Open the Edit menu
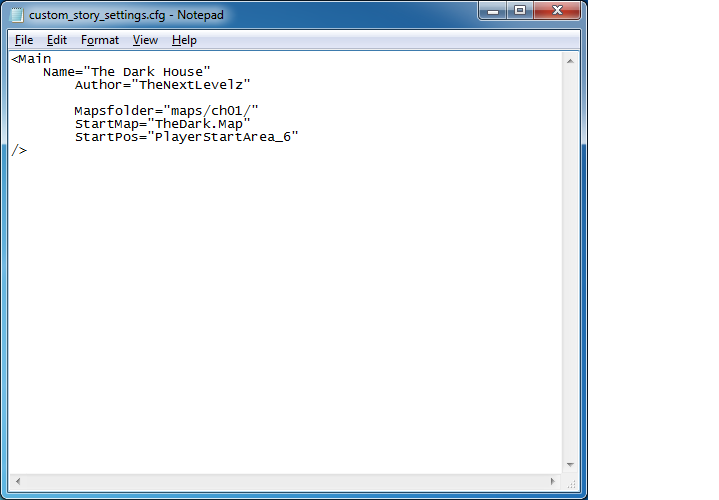The image size is (719, 500). 57,40
